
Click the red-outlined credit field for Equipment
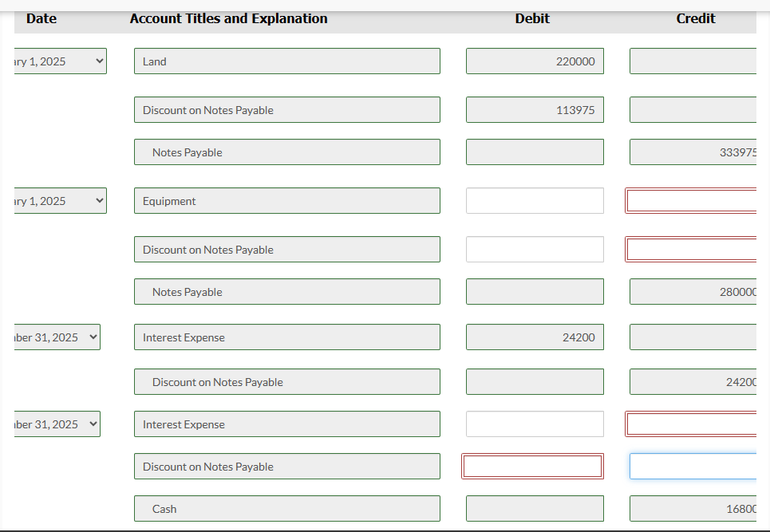[691, 201]
